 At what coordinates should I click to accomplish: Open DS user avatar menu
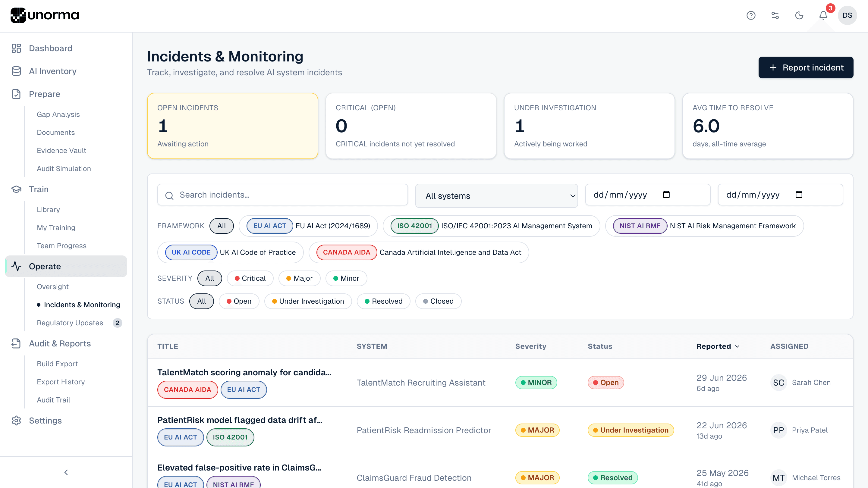tap(847, 15)
